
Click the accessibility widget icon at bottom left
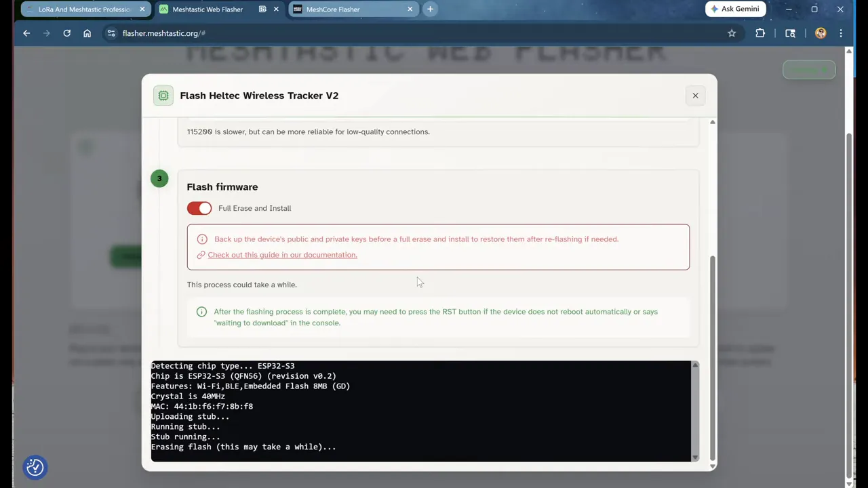point(35,467)
